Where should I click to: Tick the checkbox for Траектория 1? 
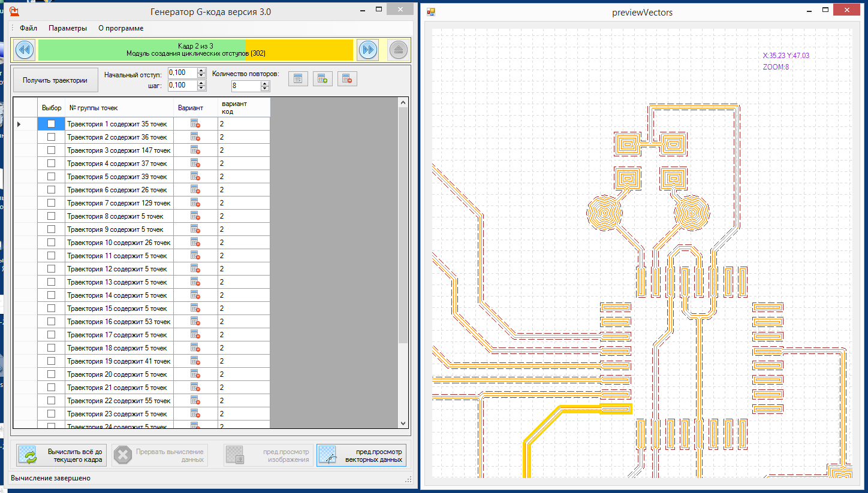(52, 124)
